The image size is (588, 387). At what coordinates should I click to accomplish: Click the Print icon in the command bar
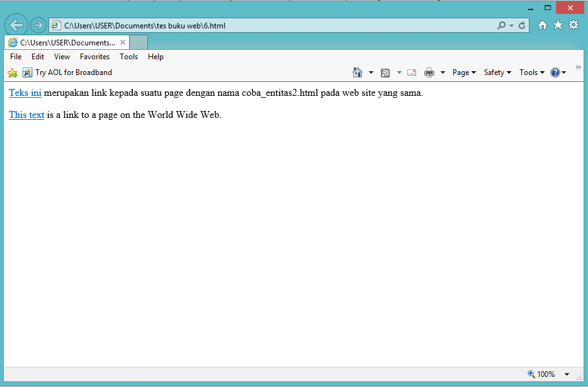tap(429, 72)
